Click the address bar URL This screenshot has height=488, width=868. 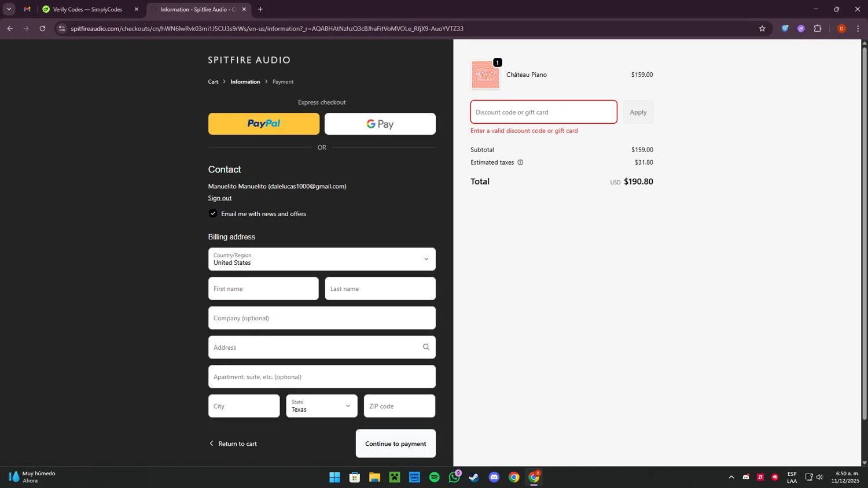coord(267,28)
